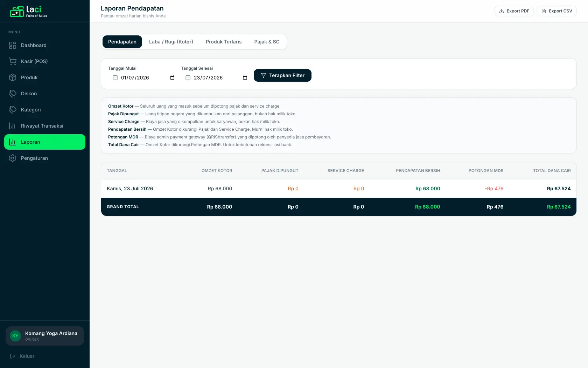
Task: Click the 'Laporan Pendapatan' page title
Action: [x=132, y=8]
